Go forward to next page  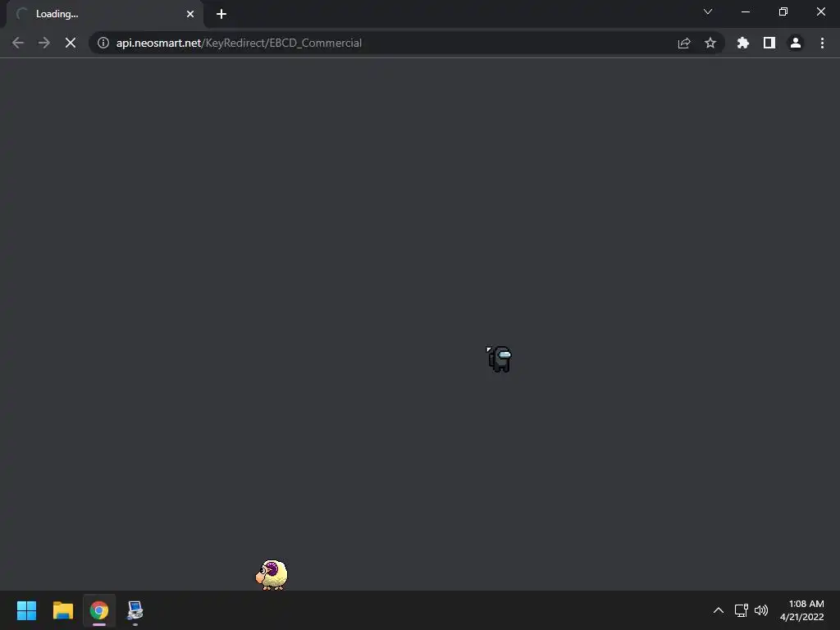pyautogui.click(x=44, y=43)
